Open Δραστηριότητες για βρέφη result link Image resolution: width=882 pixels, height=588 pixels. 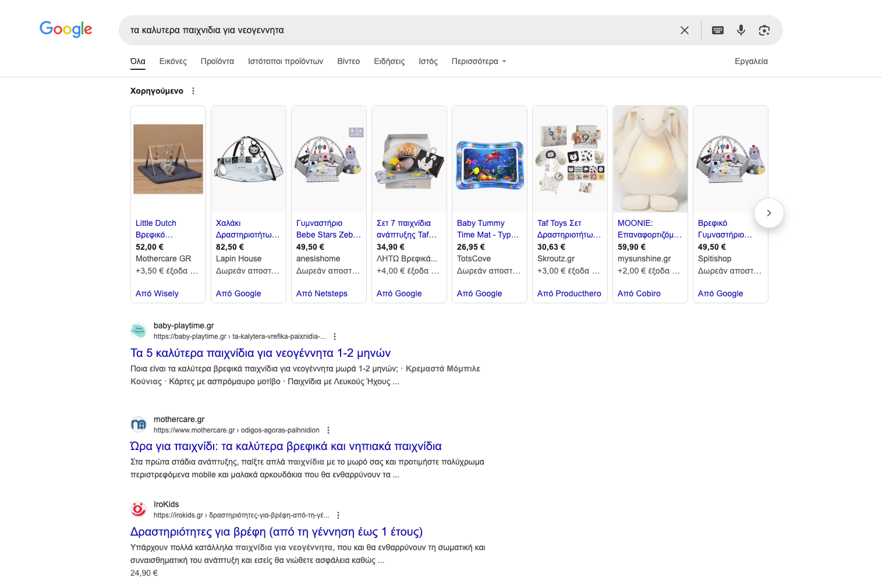tap(277, 532)
